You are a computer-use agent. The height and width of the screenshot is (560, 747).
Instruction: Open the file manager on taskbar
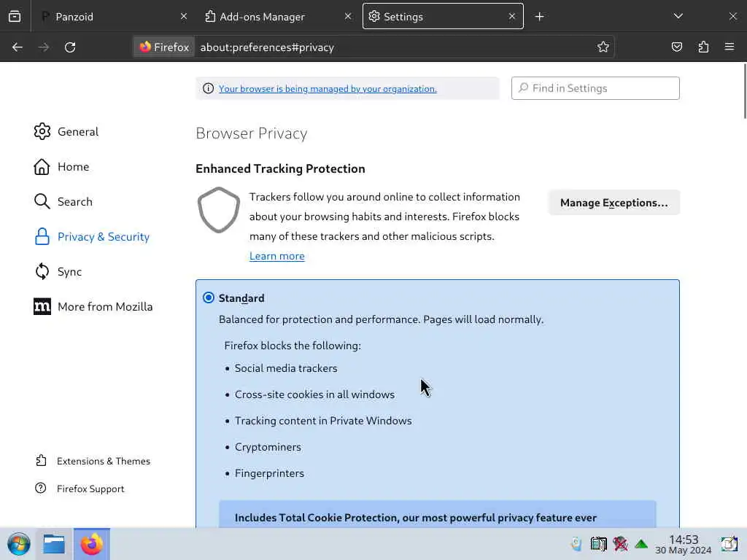(x=54, y=544)
